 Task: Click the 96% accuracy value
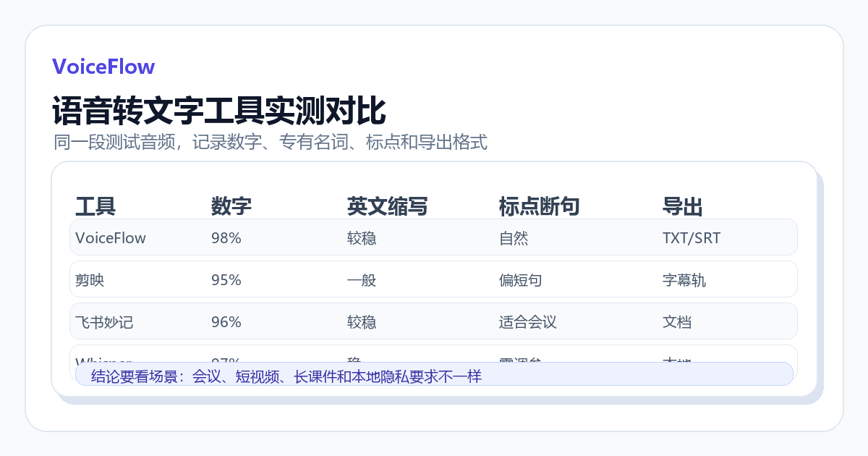click(226, 321)
